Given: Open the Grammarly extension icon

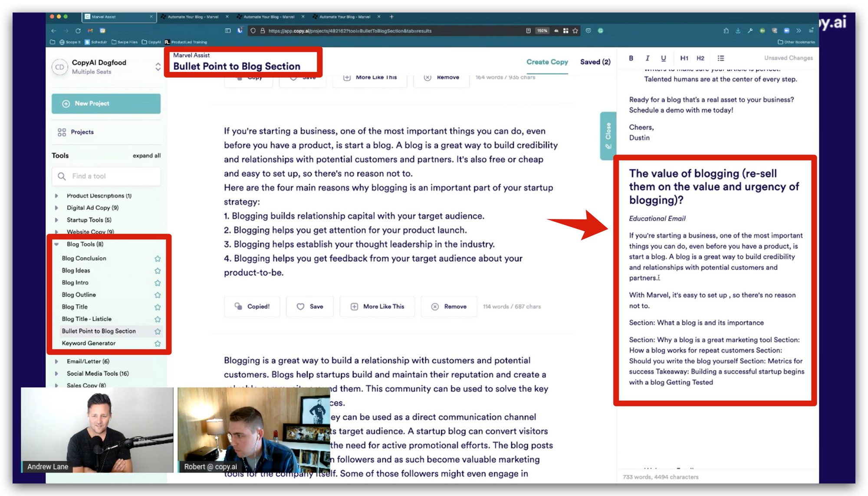Looking at the screenshot, I should 601,31.
